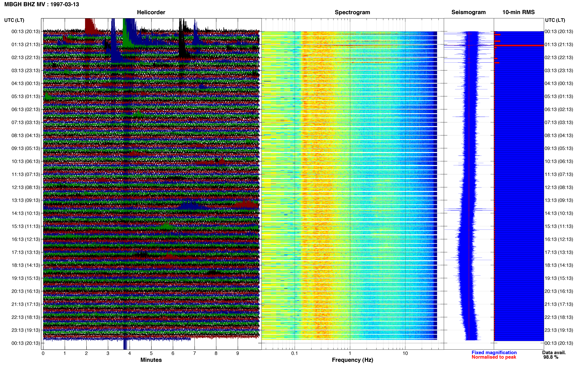Click the 9 tick on the Minutes axis
This screenshot has width=588, height=368.
(x=238, y=353)
